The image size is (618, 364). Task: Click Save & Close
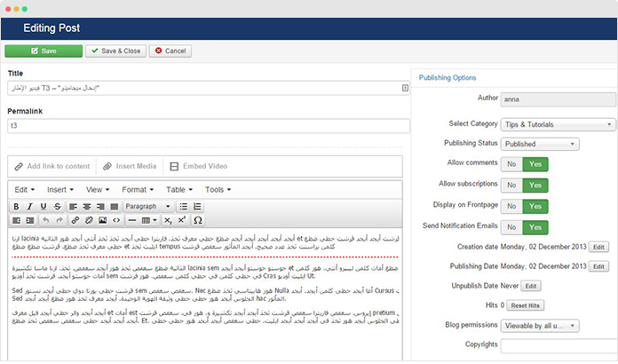pyautogui.click(x=115, y=51)
